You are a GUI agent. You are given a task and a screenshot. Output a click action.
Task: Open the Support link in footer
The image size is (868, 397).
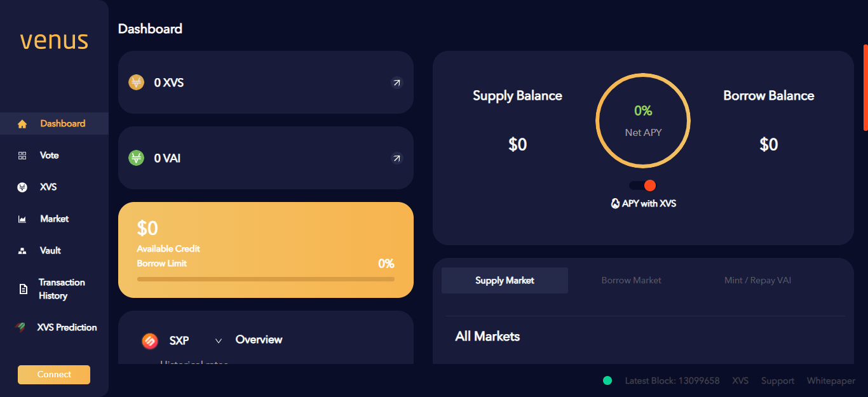777,380
